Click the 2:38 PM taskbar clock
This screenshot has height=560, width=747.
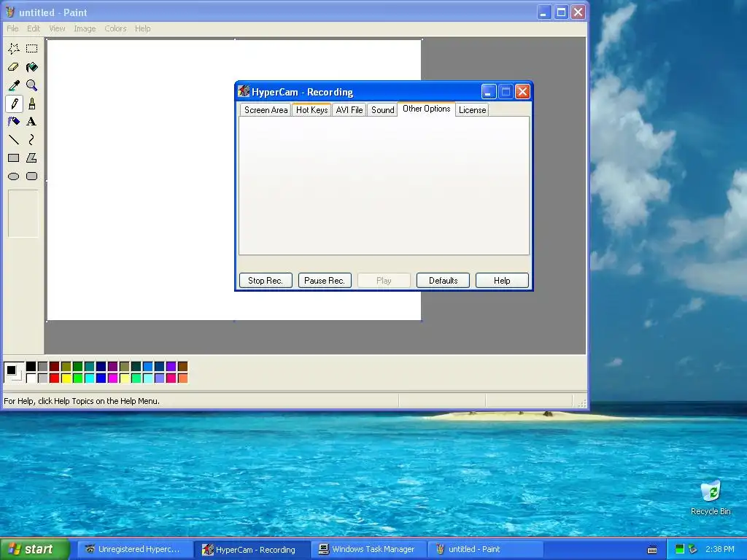coord(719,549)
